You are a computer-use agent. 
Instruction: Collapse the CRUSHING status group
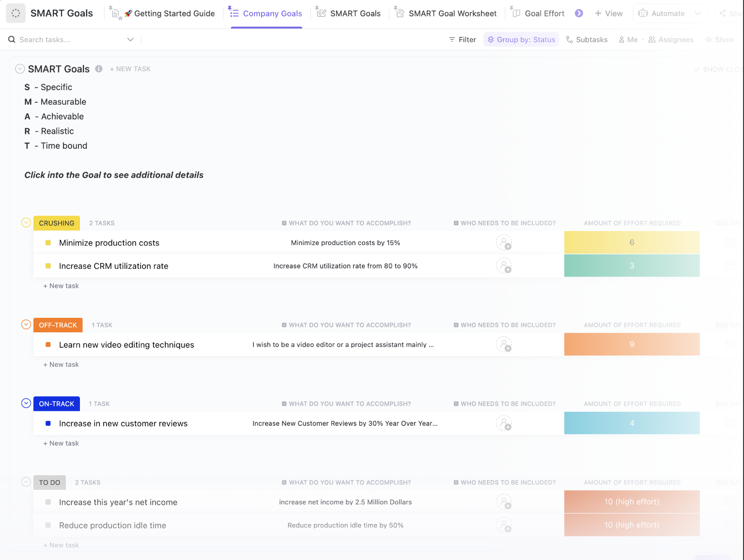(26, 223)
